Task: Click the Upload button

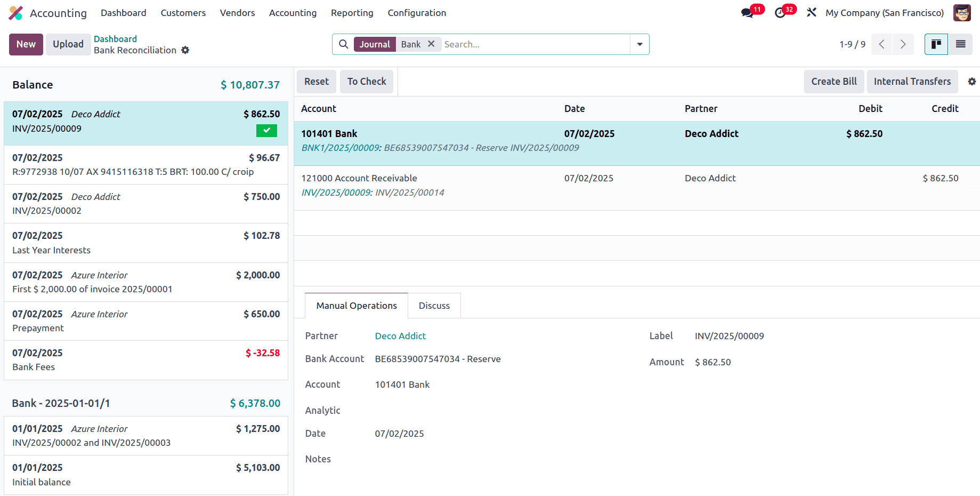Action: pyautogui.click(x=68, y=44)
